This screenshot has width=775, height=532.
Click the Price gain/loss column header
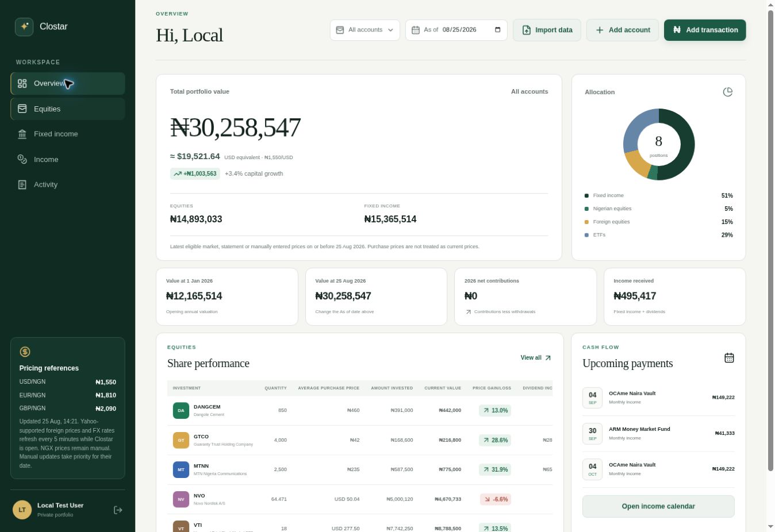492,388
